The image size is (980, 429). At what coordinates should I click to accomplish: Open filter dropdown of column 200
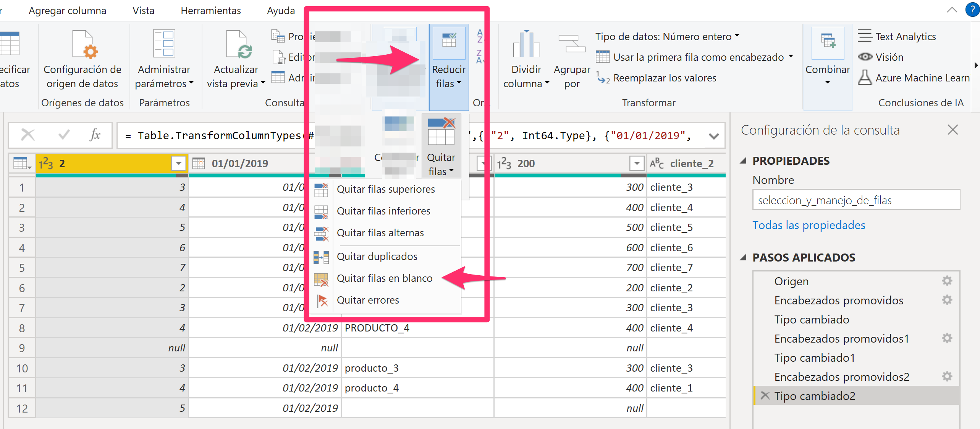(637, 164)
